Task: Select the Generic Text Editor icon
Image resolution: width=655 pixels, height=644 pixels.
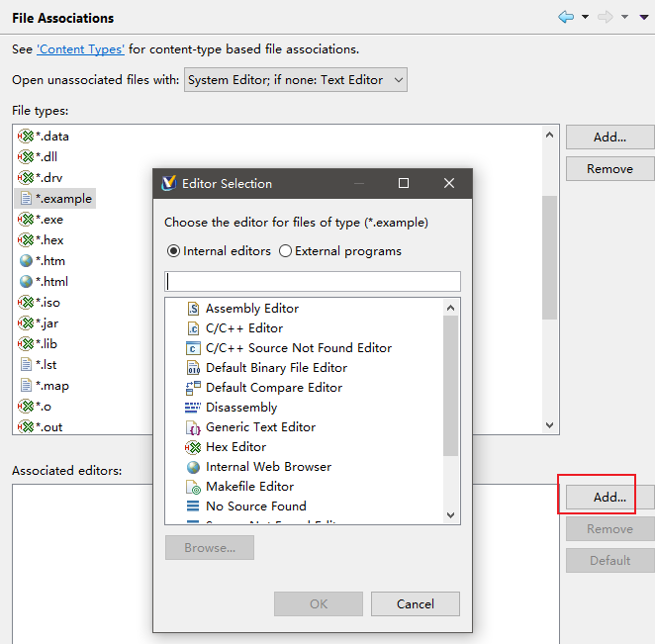Action: click(193, 427)
